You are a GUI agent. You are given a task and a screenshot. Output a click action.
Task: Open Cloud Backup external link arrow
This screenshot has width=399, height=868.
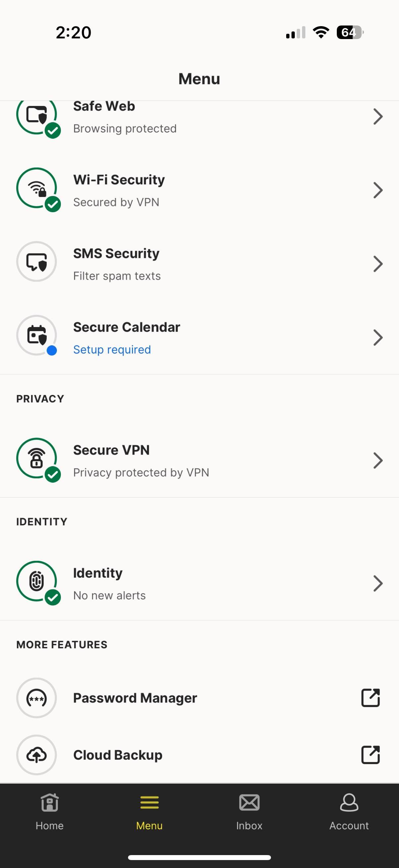pyautogui.click(x=370, y=755)
